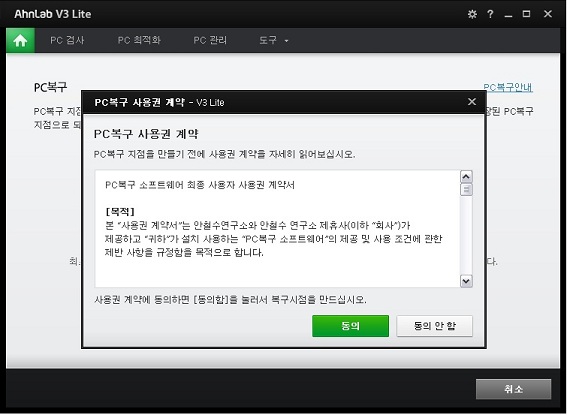Select the PC 관리 tab
This screenshot has width=567, height=415.
[x=210, y=40]
